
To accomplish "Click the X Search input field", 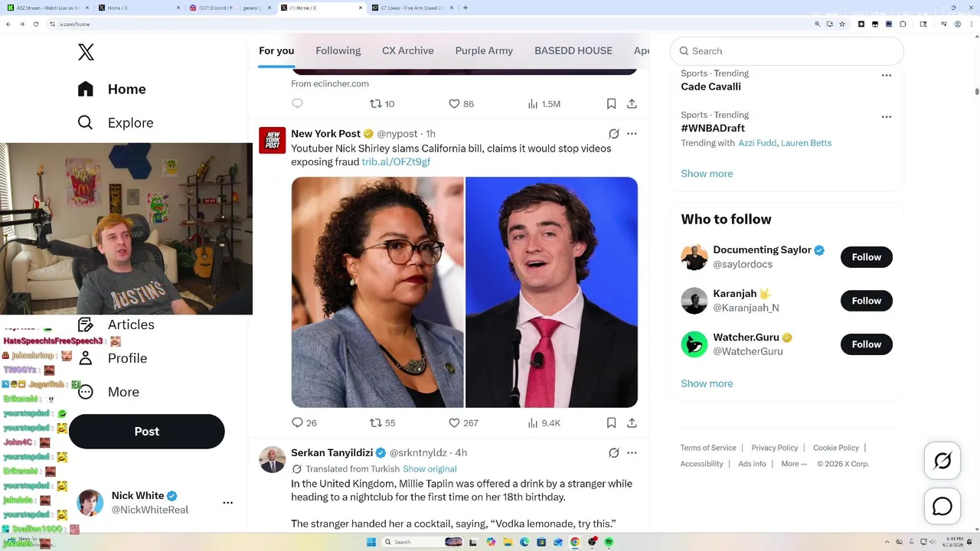I will tap(787, 51).
